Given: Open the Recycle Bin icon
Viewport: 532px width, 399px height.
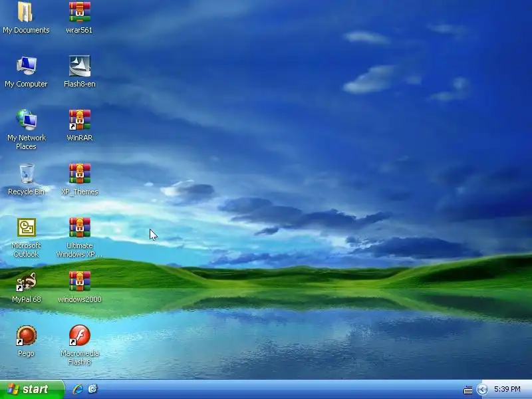Looking at the screenshot, I should point(27,174).
